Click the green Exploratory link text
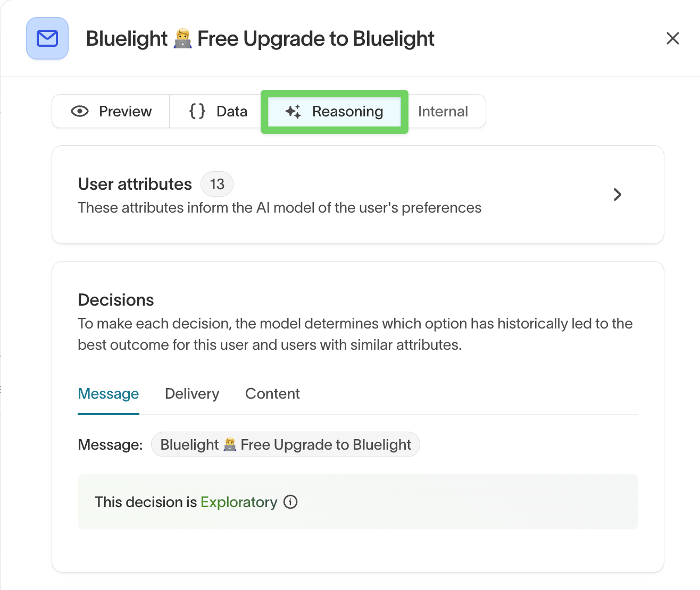The image size is (700, 590). tap(239, 502)
